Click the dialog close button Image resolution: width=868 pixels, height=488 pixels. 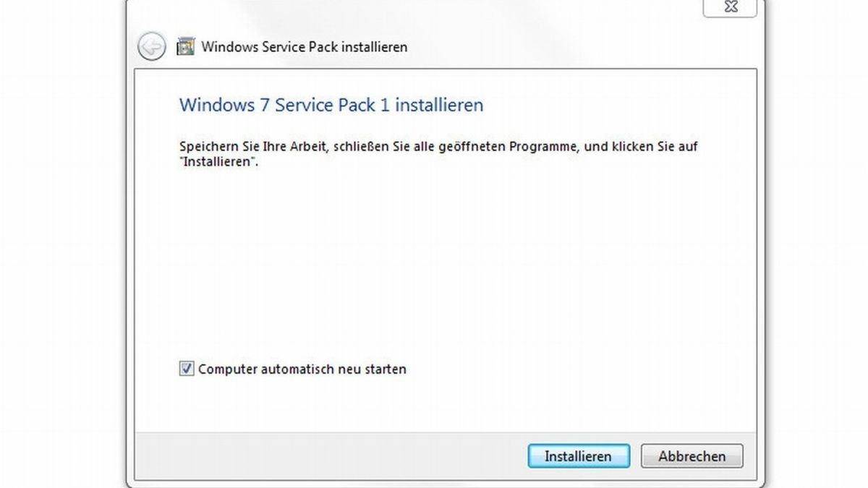click(730, 7)
